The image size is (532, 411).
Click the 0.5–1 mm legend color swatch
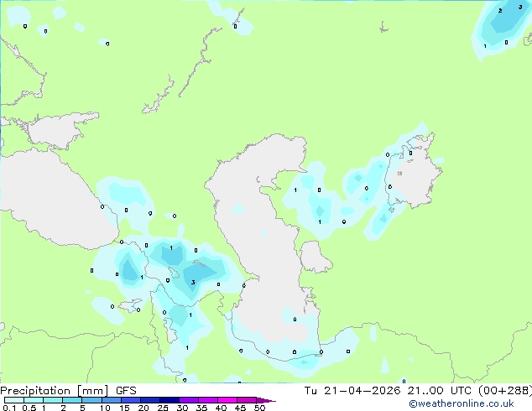click(x=34, y=400)
